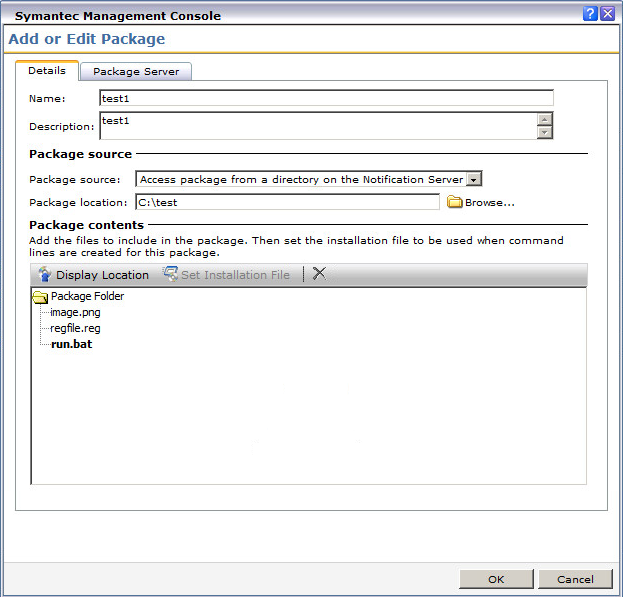Click the Display Location toolbar icon

click(x=44, y=274)
